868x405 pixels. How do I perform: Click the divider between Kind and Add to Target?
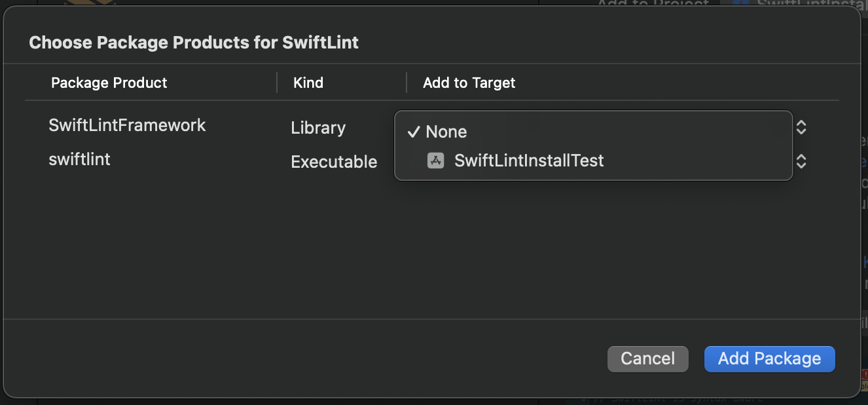[407, 83]
